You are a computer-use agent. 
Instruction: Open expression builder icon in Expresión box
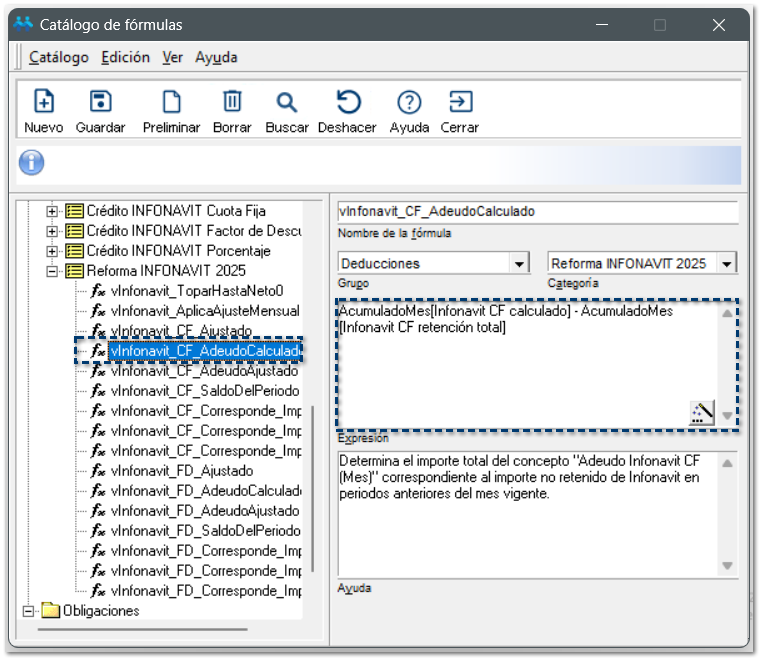tap(703, 413)
